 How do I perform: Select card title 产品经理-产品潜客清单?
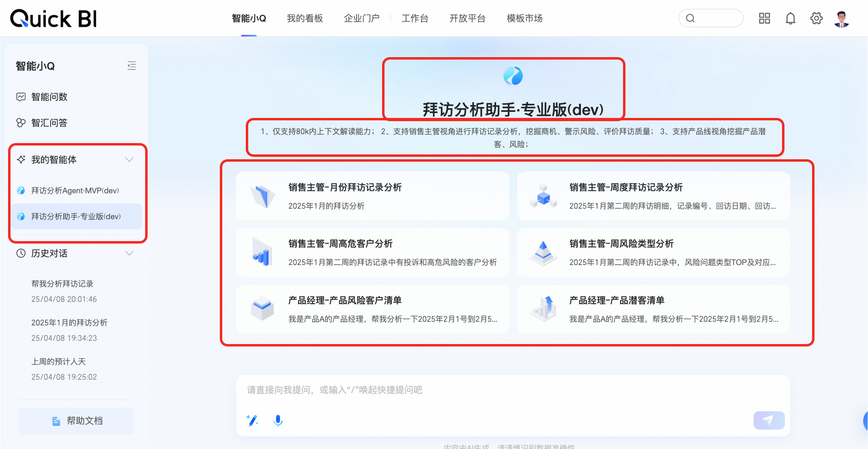(x=617, y=300)
